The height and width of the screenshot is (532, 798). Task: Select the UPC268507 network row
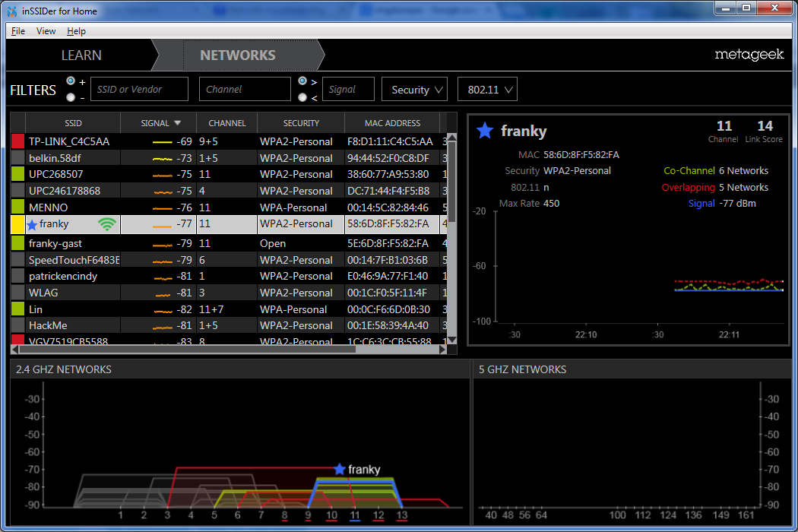229,174
